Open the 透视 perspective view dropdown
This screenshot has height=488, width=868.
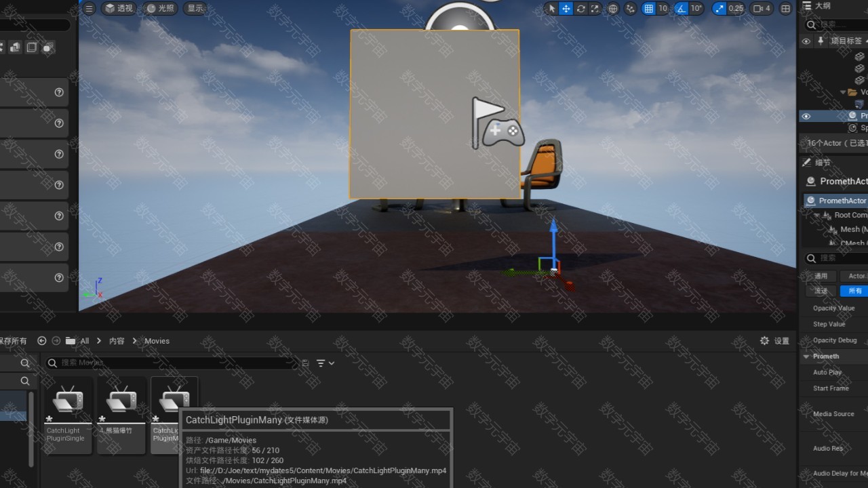coord(119,8)
